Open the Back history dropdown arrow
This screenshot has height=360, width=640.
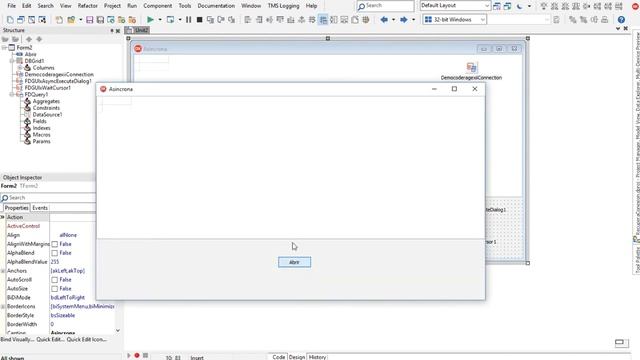[393, 20]
